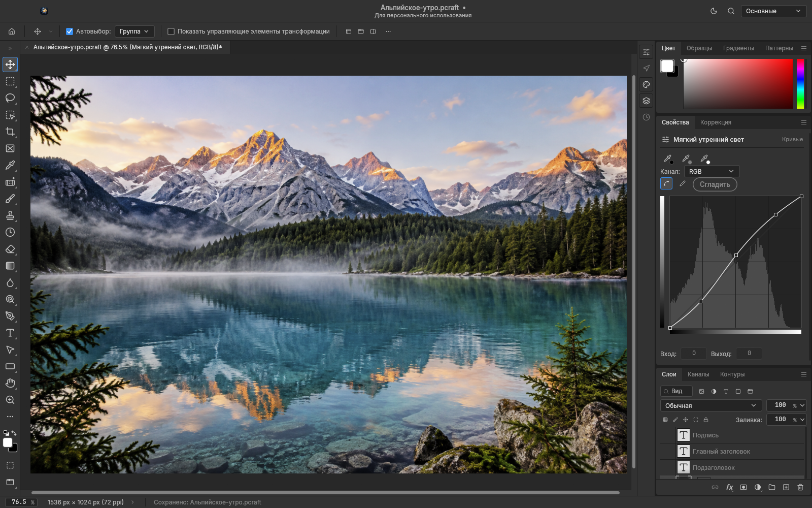812x508 pixels.
Task: Toggle dark mode moon icon
Action: pyautogui.click(x=714, y=11)
